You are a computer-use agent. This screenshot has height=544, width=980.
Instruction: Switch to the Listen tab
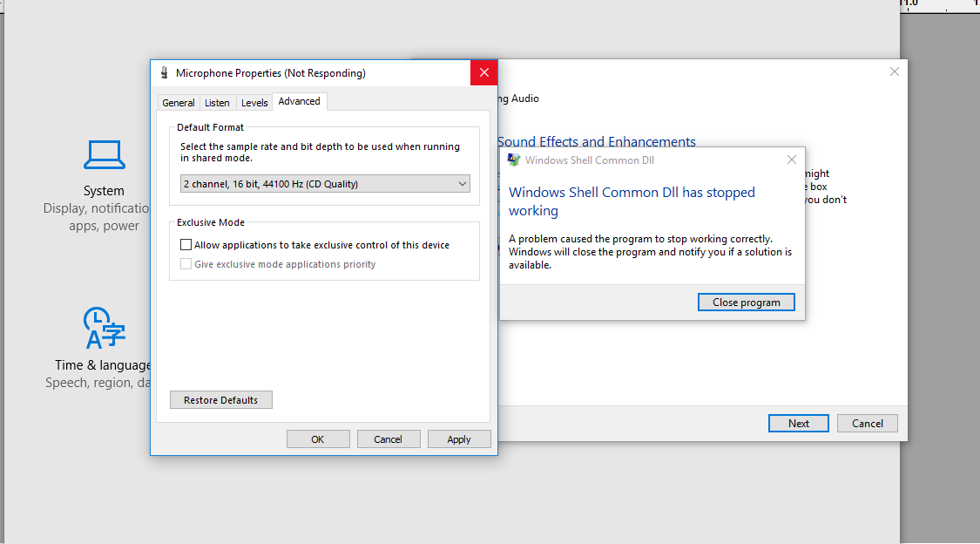(217, 103)
